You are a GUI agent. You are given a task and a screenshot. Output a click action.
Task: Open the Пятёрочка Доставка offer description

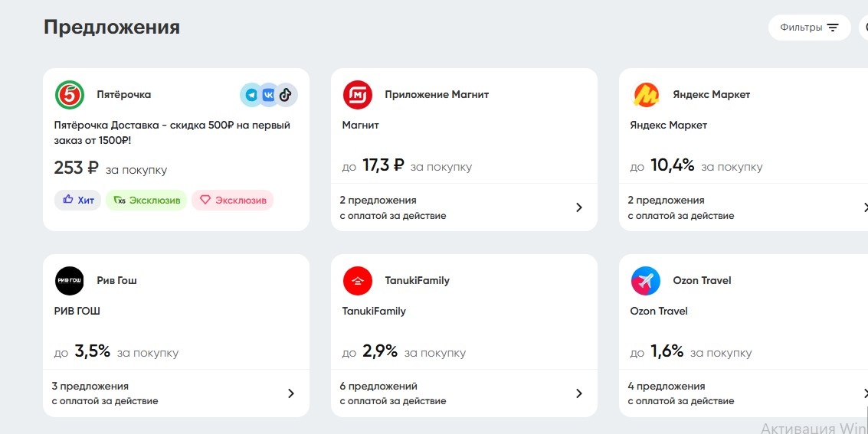click(x=172, y=132)
